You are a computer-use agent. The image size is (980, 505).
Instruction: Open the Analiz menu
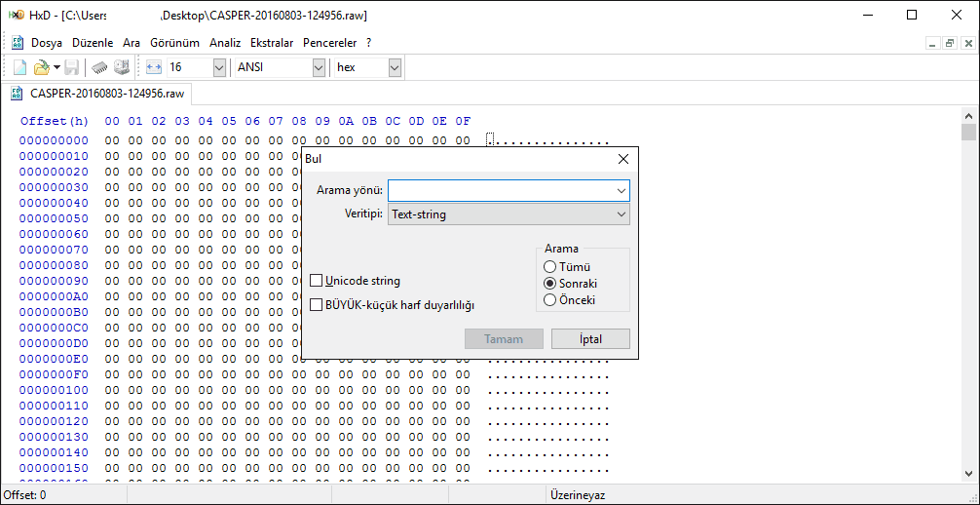(x=225, y=43)
